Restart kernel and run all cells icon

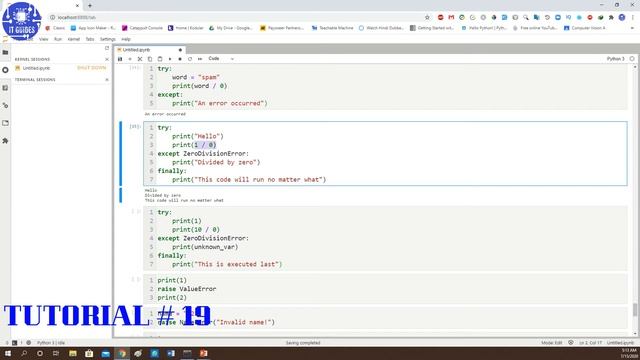tap(200, 59)
